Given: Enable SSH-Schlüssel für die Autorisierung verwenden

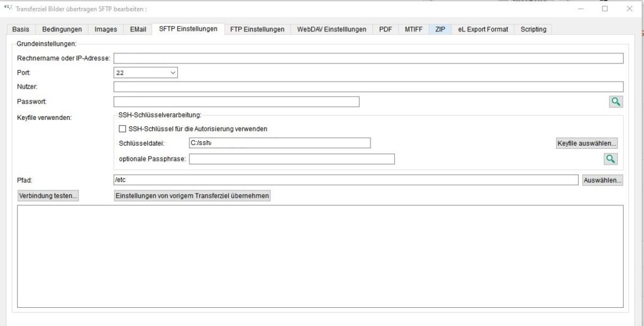Looking at the screenshot, I should pyautogui.click(x=123, y=129).
